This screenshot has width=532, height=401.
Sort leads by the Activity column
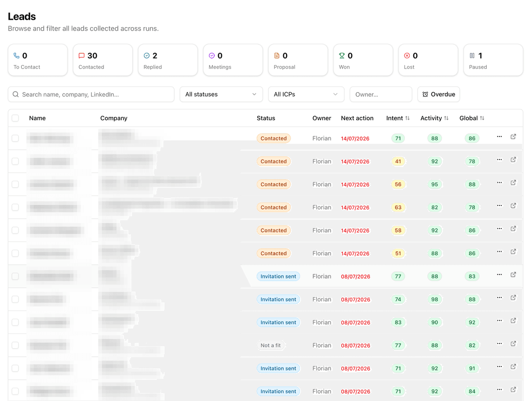pyautogui.click(x=434, y=118)
